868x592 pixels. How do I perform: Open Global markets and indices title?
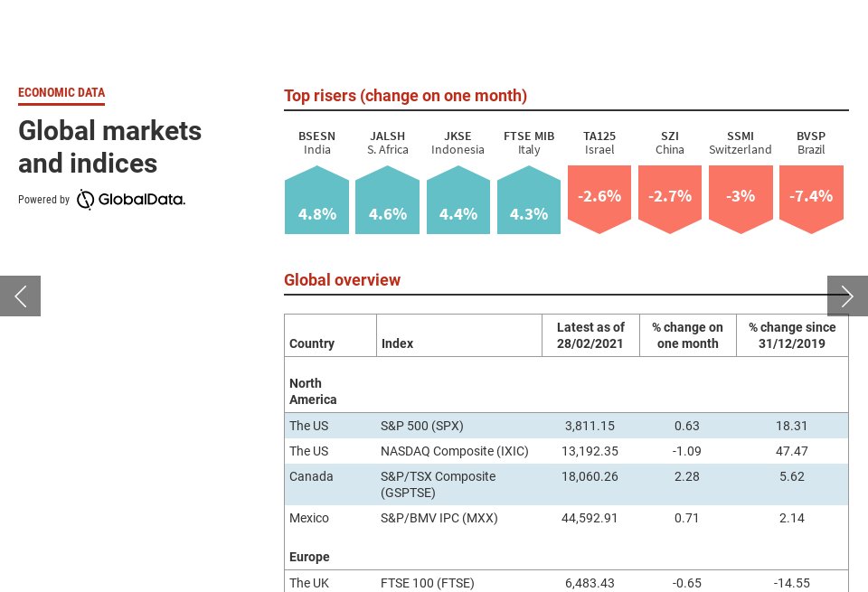109,146
